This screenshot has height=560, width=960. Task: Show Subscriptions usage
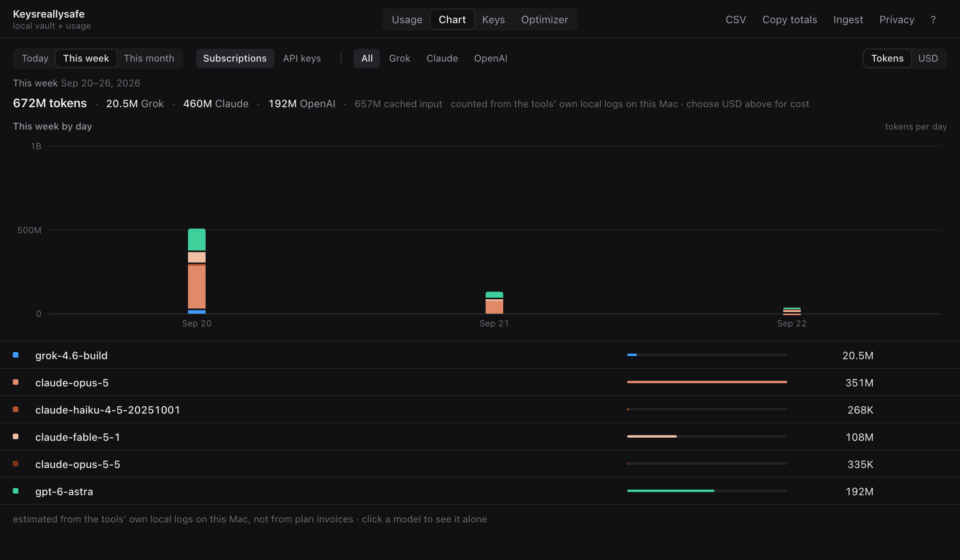pos(235,58)
